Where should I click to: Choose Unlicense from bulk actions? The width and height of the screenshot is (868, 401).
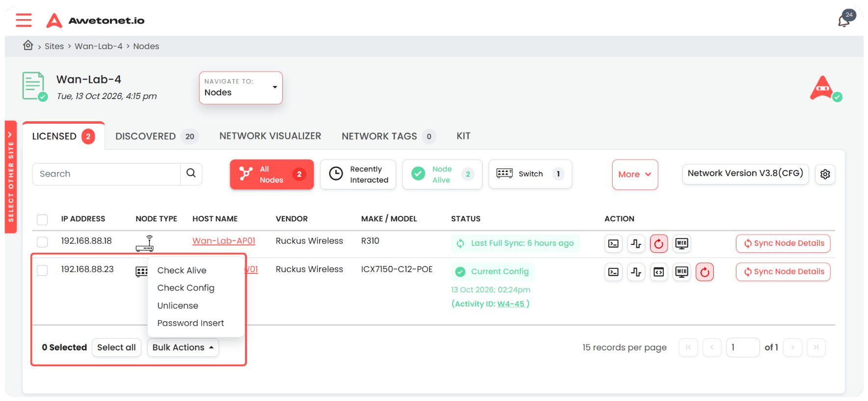point(178,306)
